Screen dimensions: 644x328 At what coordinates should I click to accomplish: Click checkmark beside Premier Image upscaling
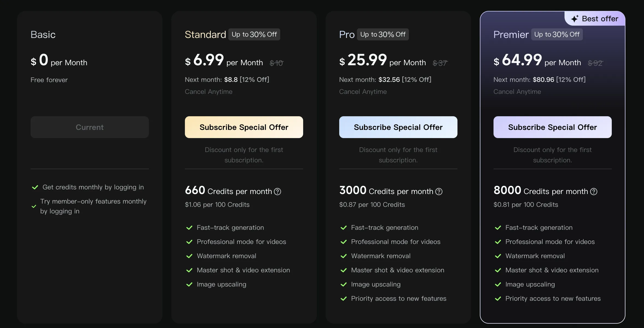[x=498, y=284]
